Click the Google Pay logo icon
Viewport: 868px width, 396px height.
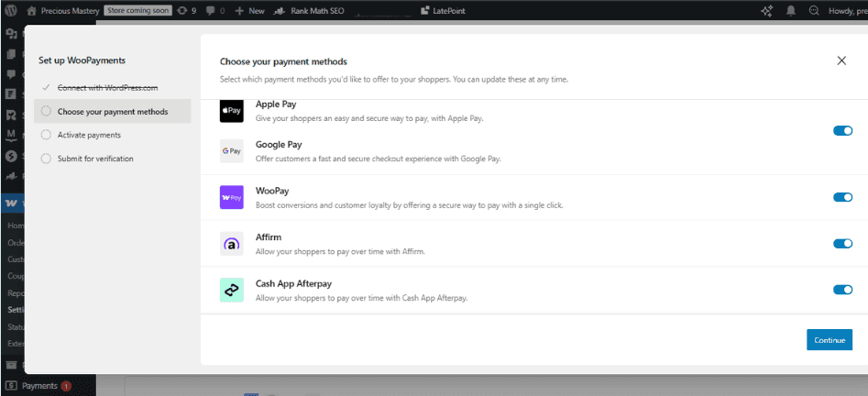click(x=231, y=150)
